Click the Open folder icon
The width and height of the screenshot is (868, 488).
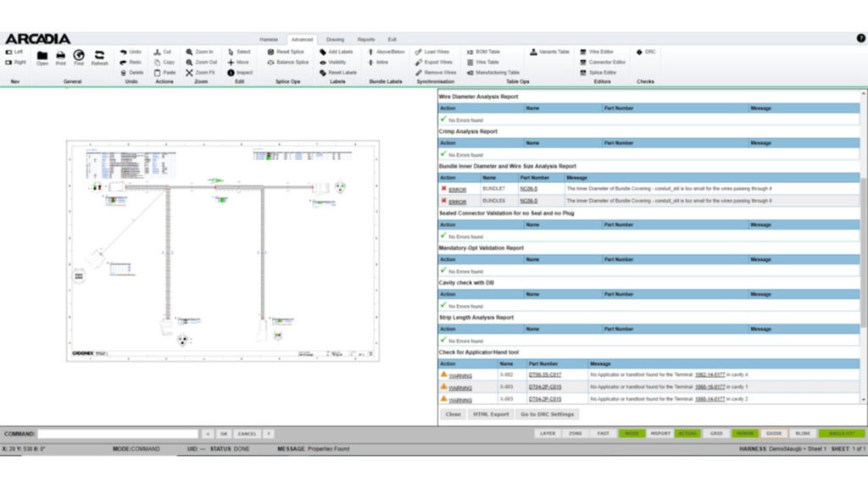[x=42, y=57]
